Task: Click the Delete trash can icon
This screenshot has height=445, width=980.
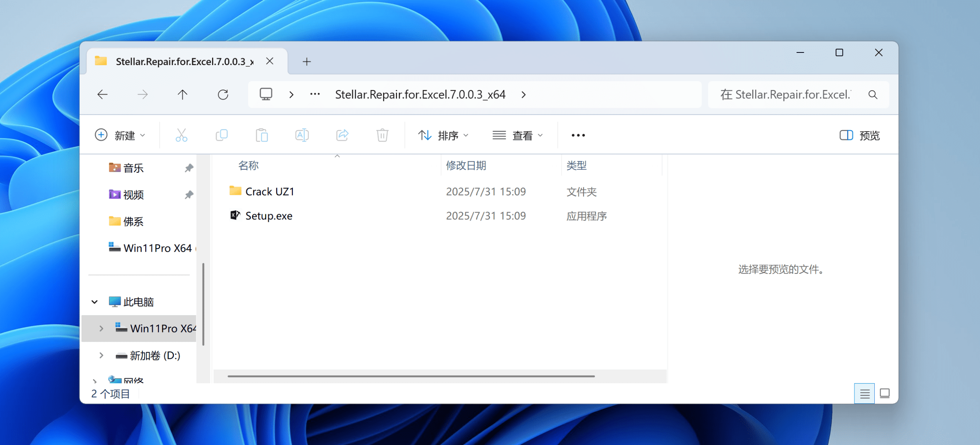Action: pos(382,135)
